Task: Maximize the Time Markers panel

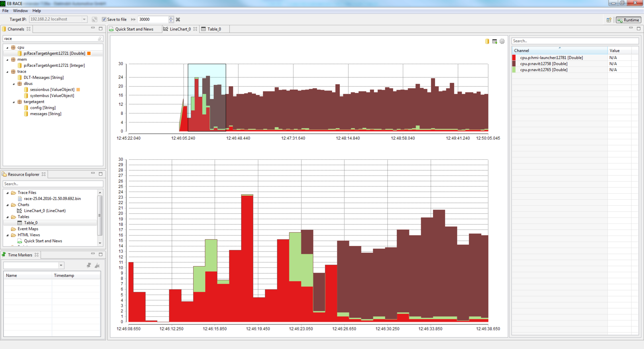Action: pyautogui.click(x=101, y=254)
